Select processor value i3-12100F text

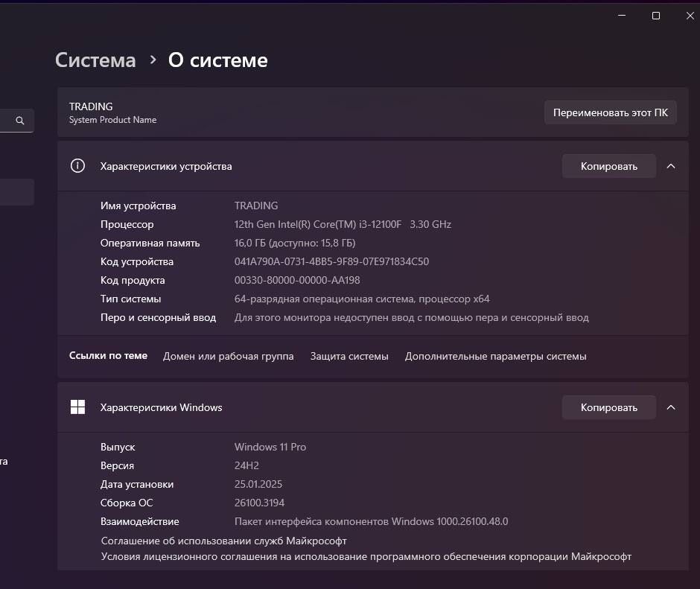(343, 224)
